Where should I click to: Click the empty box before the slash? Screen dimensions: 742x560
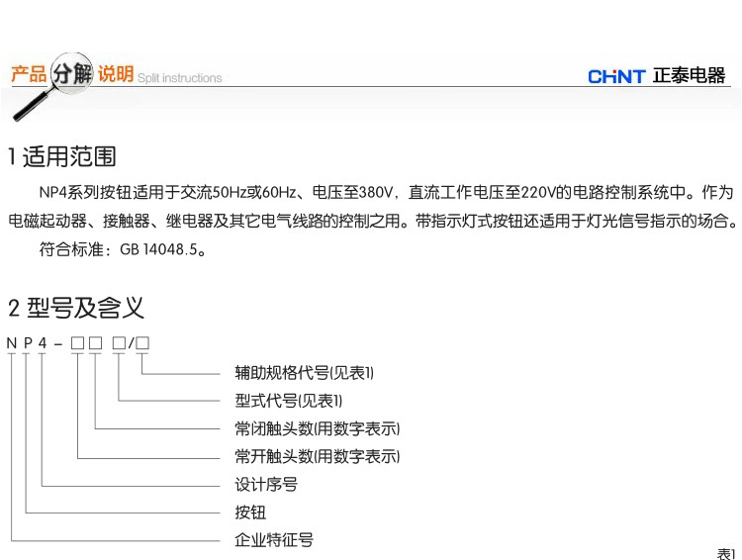118,343
